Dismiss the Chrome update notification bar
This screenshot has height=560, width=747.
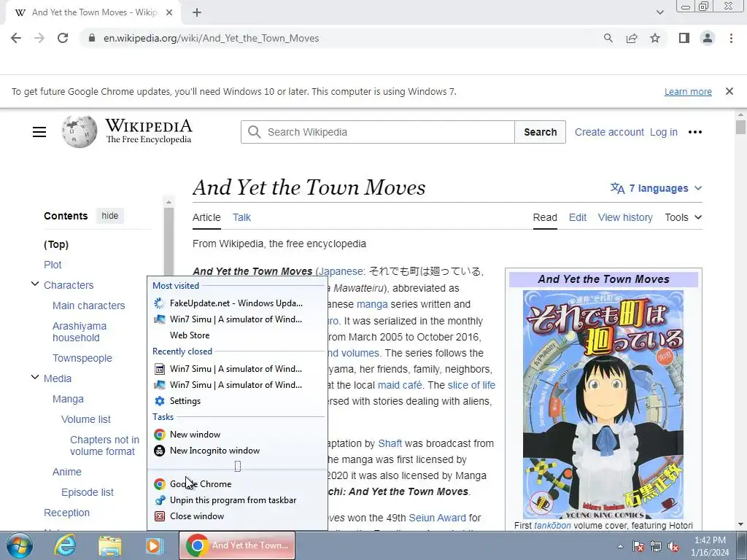pos(729,91)
